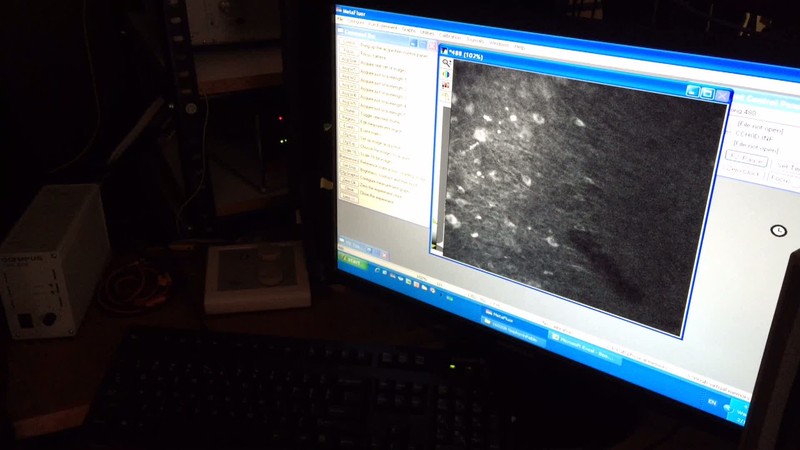Image resolution: width=800 pixels, height=450 pixels.
Task: Click Cfg Acq button to set up acquisition
Action: pyautogui.click(x=349, y=135)
